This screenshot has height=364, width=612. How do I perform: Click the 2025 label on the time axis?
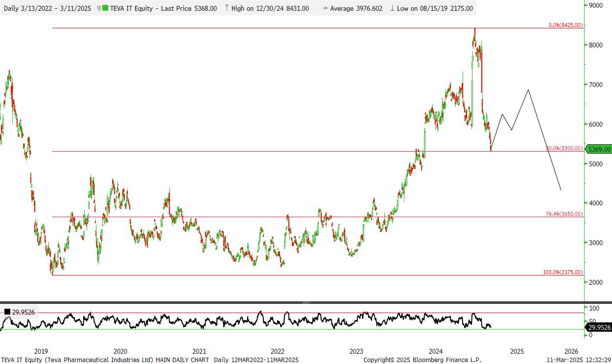click(517, 351)
